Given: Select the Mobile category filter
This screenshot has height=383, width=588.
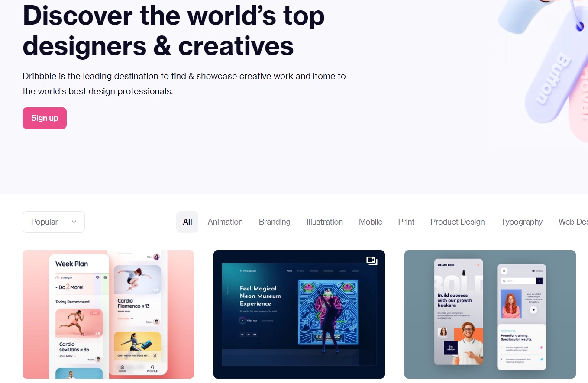Looking at the screenshot, I should pyautogui.click(x=371, y=222).
